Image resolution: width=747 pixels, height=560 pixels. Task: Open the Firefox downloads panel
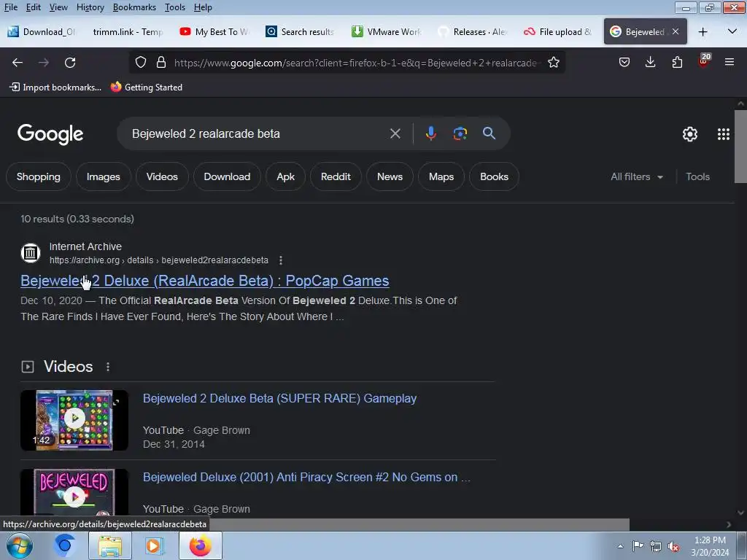point(650,63)
